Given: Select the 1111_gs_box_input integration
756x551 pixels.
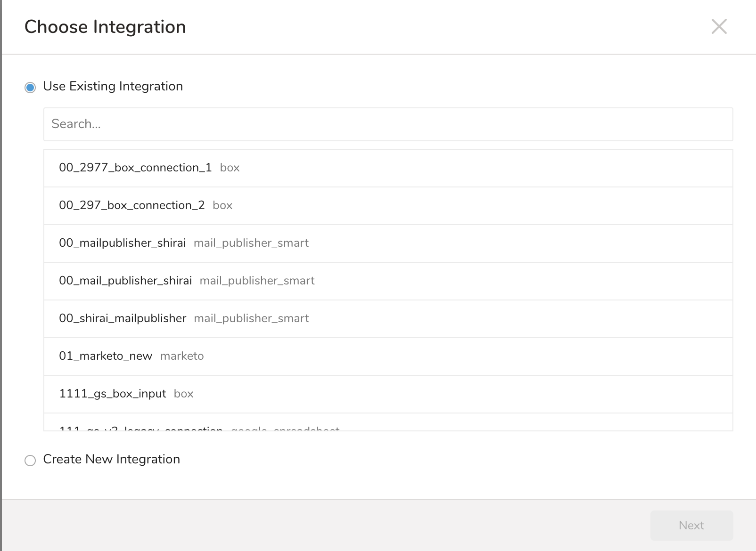Looking at the screenshot, I should tap(112, 394).
